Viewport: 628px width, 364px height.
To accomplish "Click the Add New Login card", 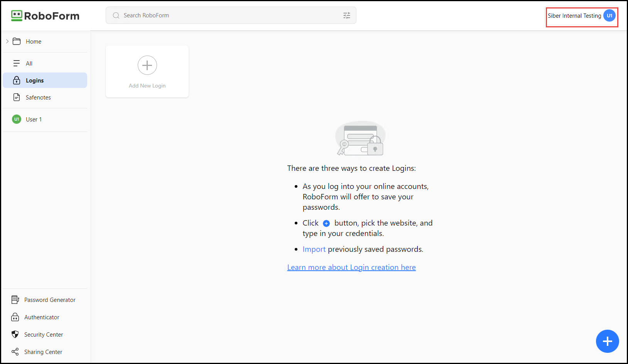I will (147, 72).
